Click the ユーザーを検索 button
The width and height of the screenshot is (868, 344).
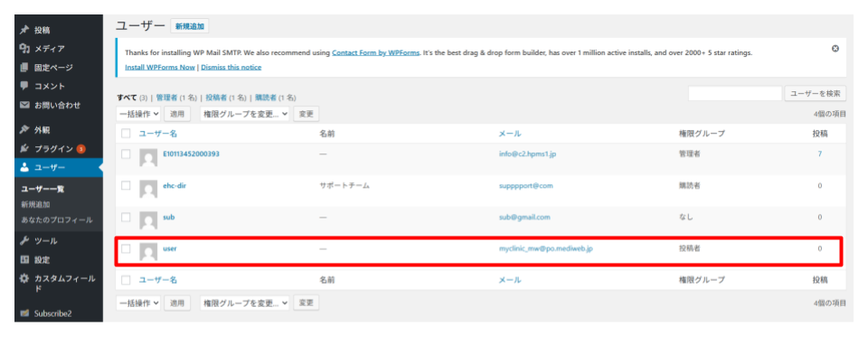pyautogui.click(x=816, y=94)
